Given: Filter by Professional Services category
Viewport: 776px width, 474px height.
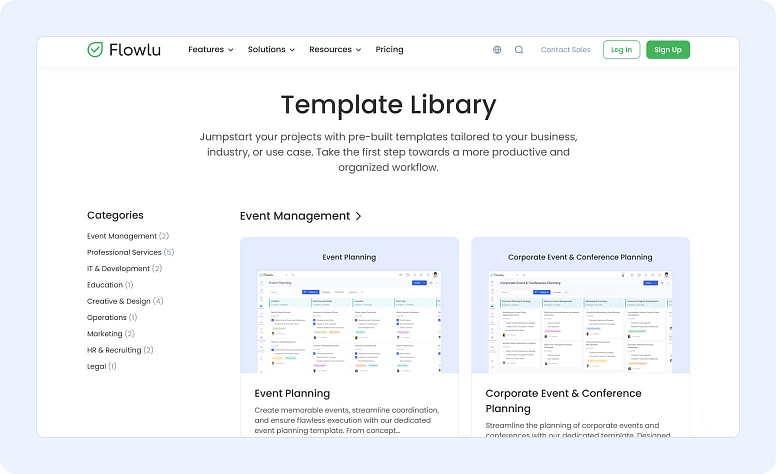Looking at the screenshot, I should tap(124, 252).
